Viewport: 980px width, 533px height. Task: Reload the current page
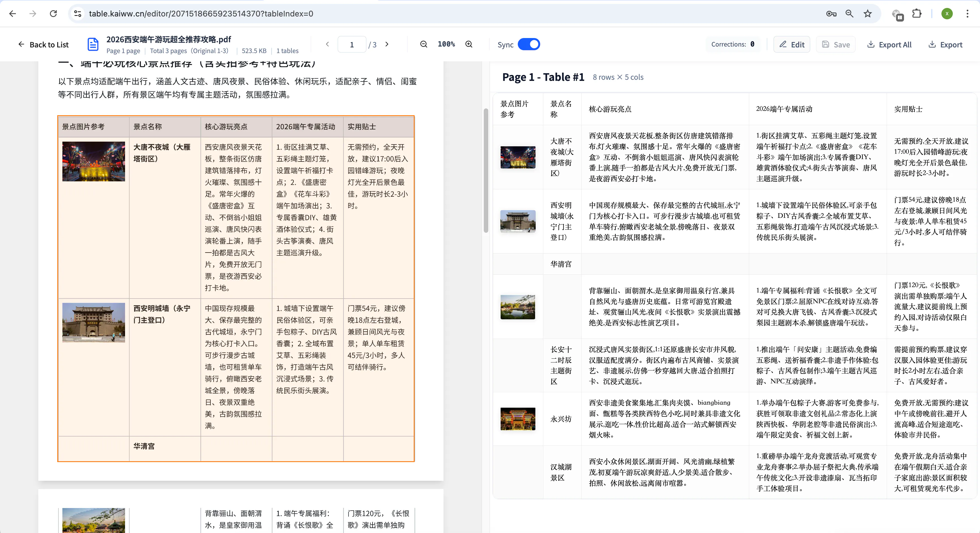[x=53, y=14]
